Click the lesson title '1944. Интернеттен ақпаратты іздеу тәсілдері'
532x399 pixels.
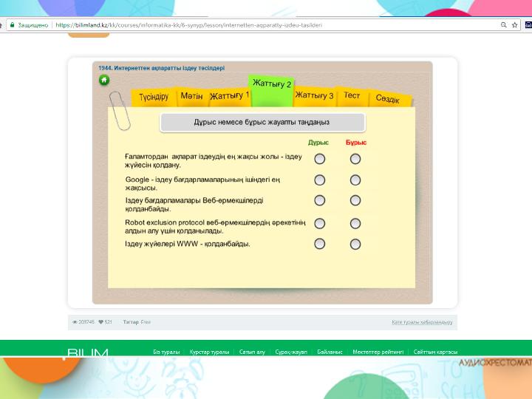(x=162, y=68)
